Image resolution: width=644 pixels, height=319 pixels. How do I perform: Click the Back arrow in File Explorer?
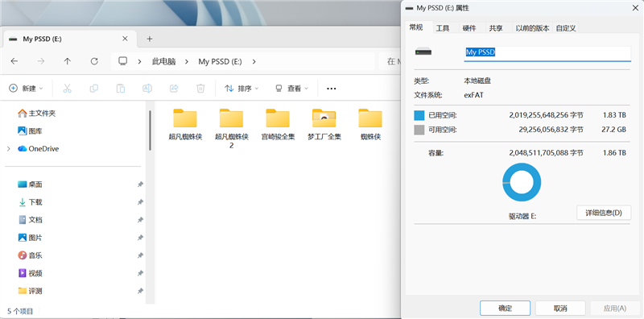14,61
